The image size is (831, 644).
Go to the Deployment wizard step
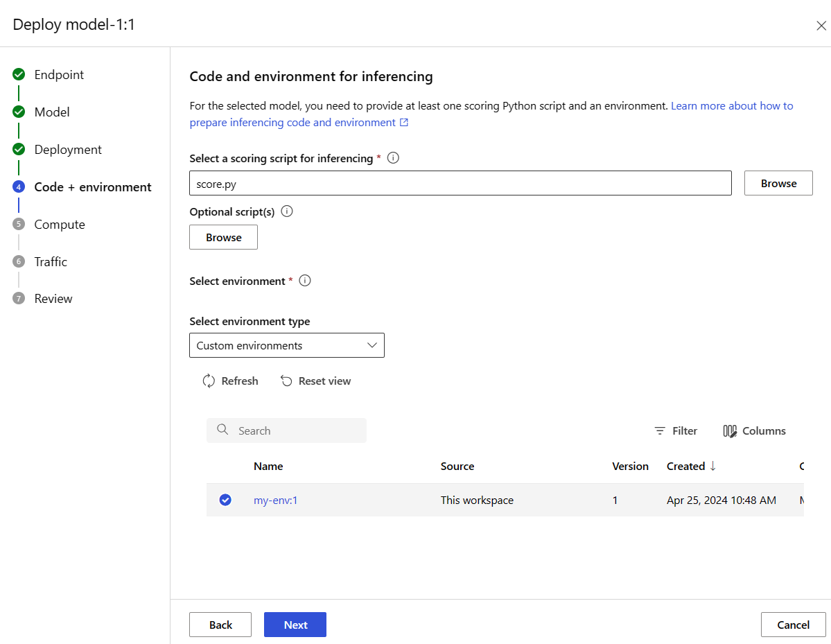pyautogui.click(x=68, y=150)
